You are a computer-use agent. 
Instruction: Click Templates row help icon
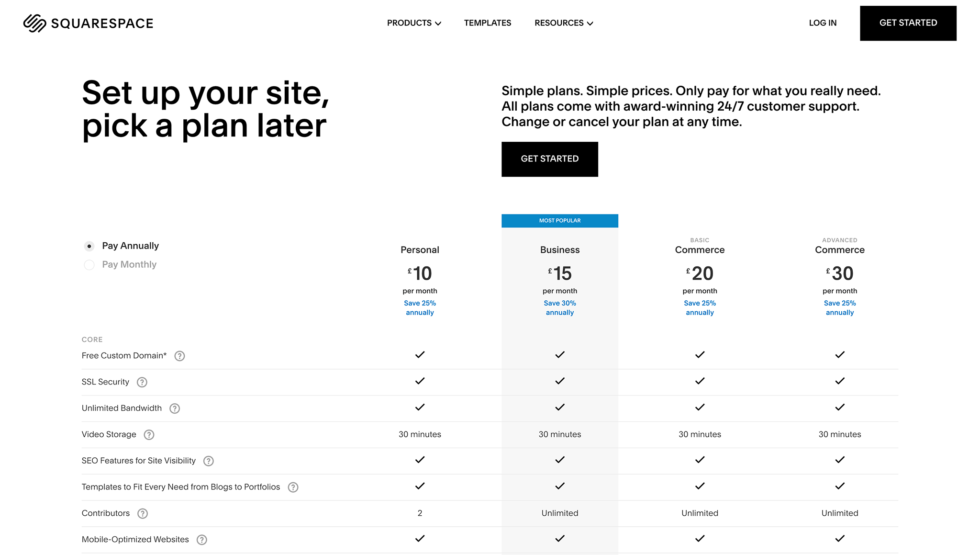point(293,487)
